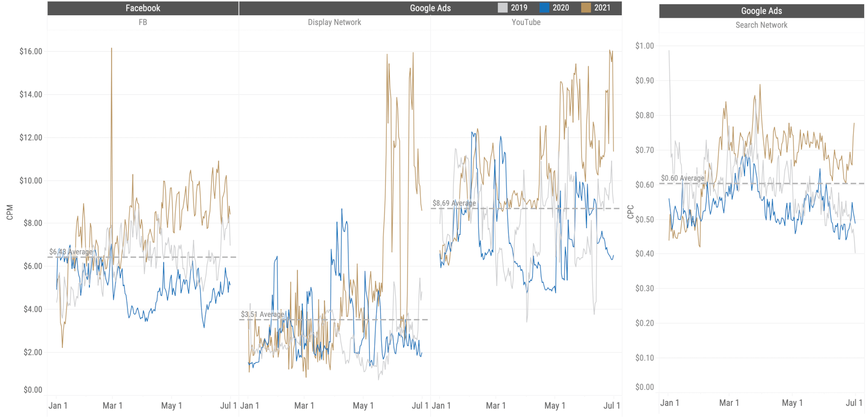Click the CPC axis title
Screen dimensions: 868x417
pos(630,212)
